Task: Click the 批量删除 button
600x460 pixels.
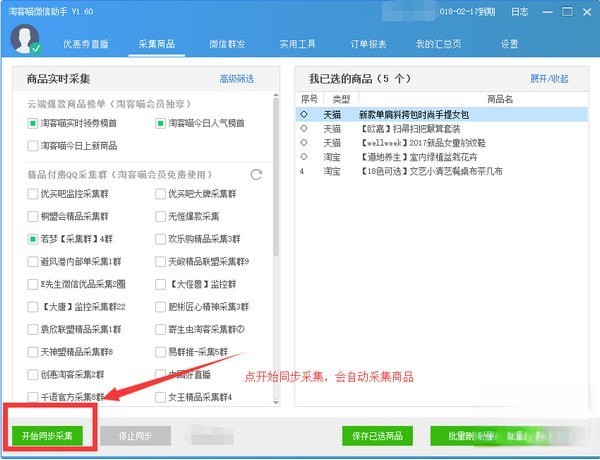Action: [466, 436]
